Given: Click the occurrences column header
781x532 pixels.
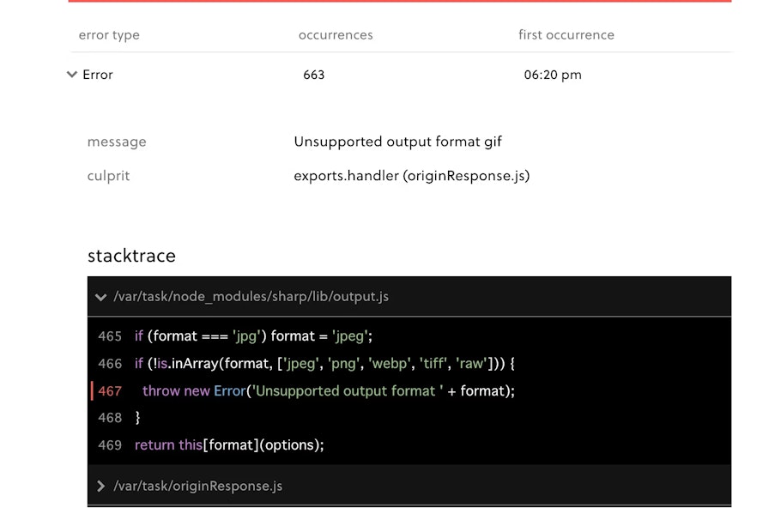Looking at the screenshot, I should pyautogui.click(x=336, y=35).
